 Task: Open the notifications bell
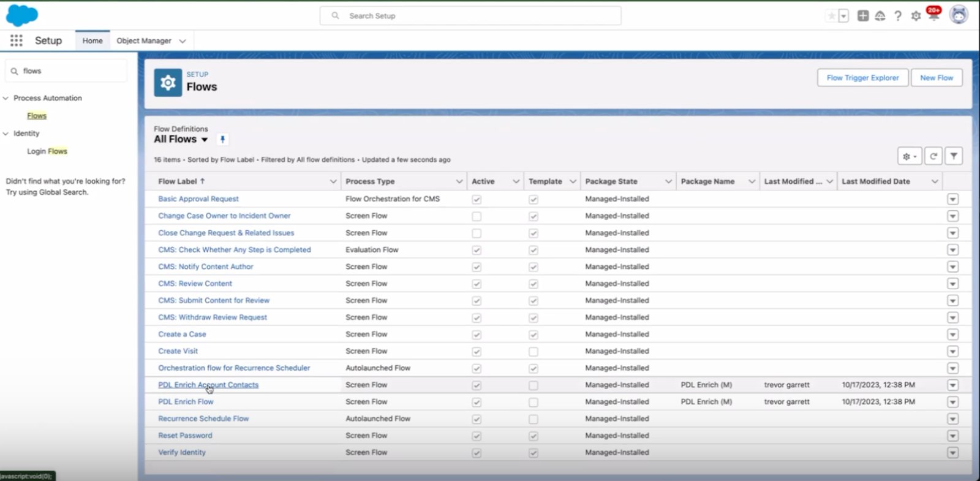(933, 15)
